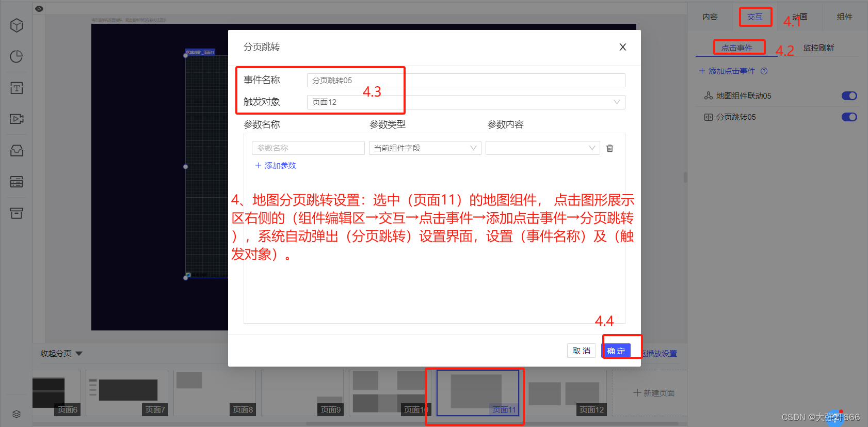
Task: Open the inbox tray icon in sidebar
Action: click(17, 150)
